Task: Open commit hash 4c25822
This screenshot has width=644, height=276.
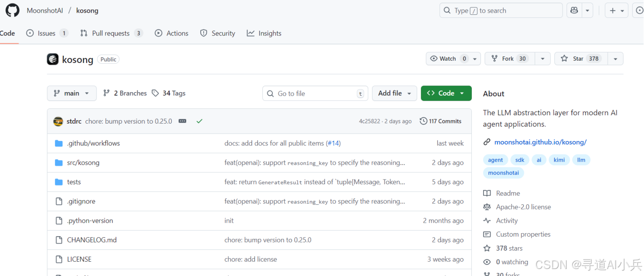Action: tap(369, 121)
